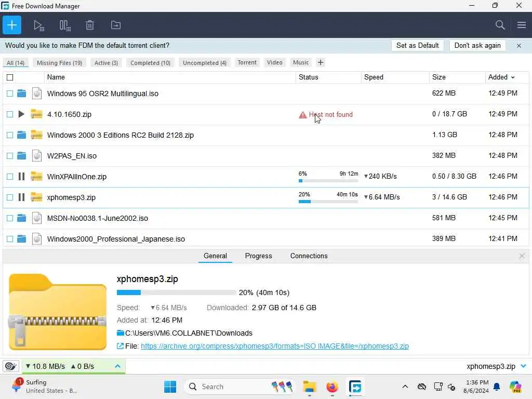532x399 pixels.
Task: Filter by the Torrent tag
Action: tap(247, 62)
